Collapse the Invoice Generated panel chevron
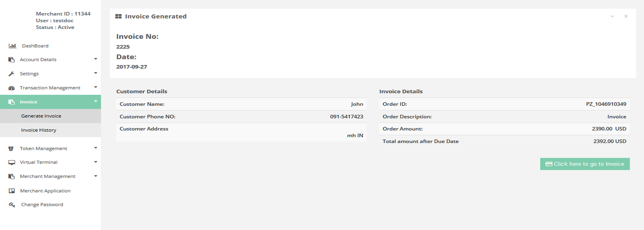Image resolution: width=644 pixels, height=230 pixels. (x=612, y=16)
